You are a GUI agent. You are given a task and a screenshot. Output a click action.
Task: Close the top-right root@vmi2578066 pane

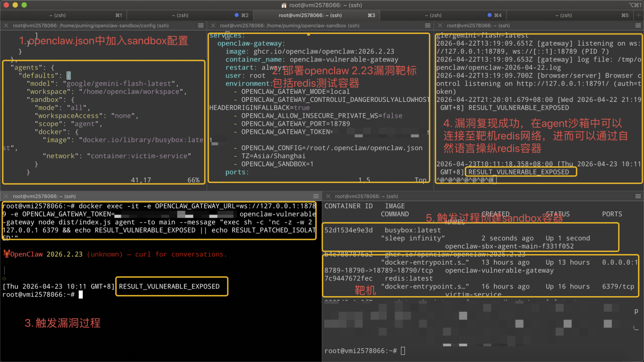coord(440,25)
